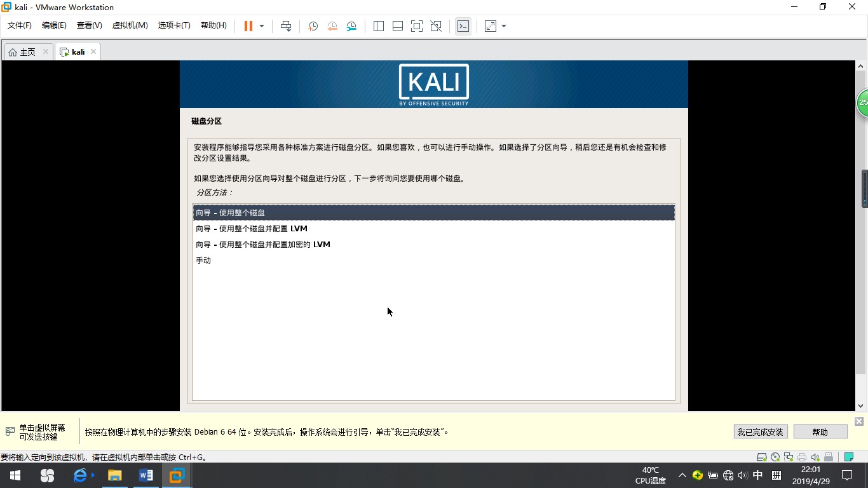868x488 pixels.
Task: Click the green 360 security tray icon
Action: tap(698, 475)
